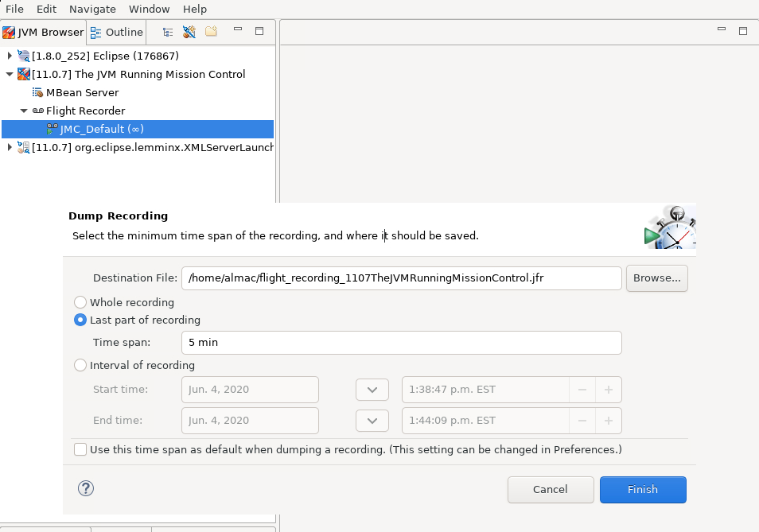Click the Tree Layout toolbar icon
The width and height of the screenshot is (759, 532).
168,32
